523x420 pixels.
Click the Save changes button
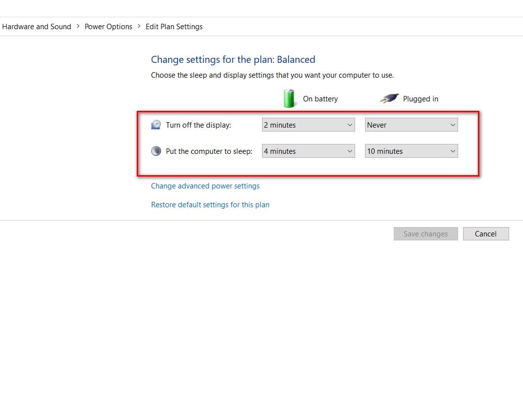(x=425, y=234)
